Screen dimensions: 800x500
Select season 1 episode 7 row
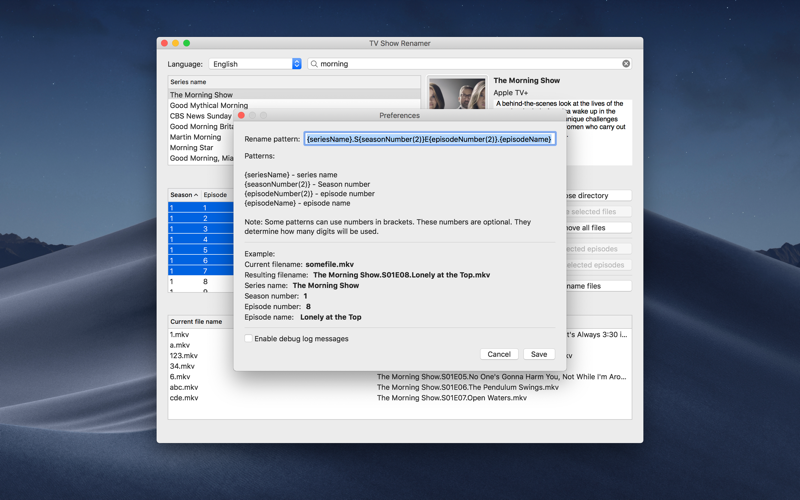pyautogui.click(x=201, y=271)
